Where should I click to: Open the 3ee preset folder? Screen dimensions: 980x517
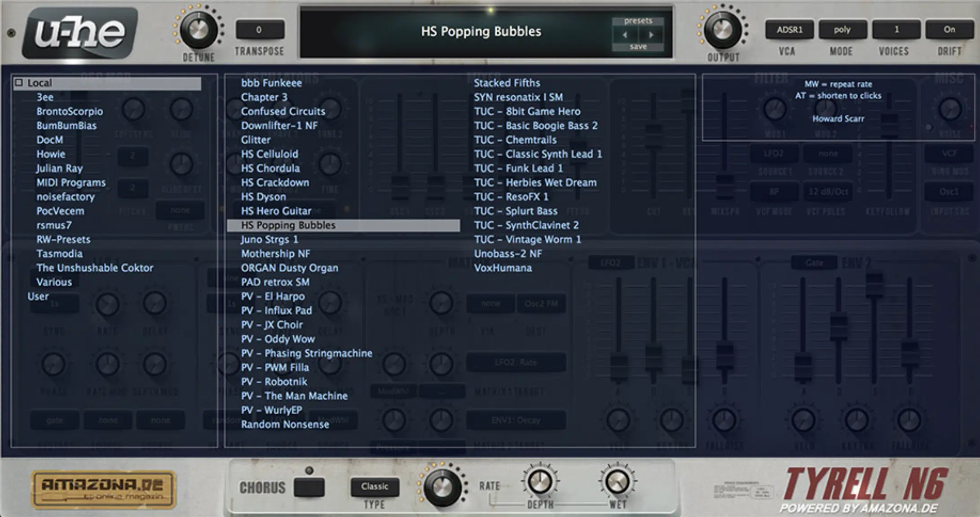point(45,97)
